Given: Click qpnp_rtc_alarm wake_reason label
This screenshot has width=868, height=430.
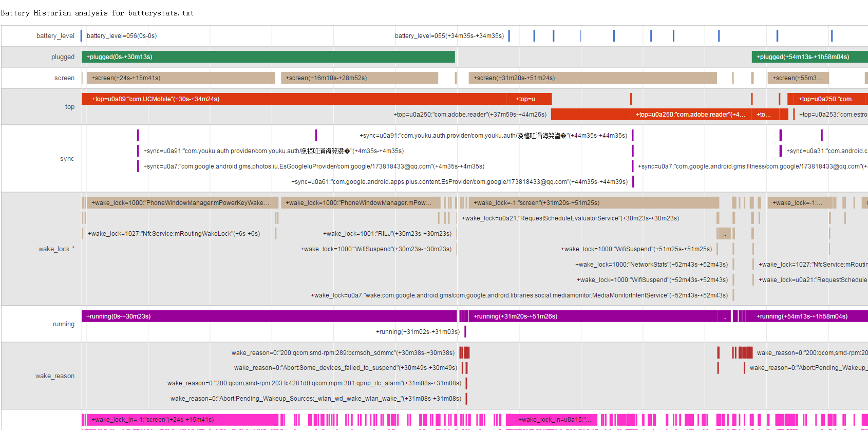Looking at the screenshot, I should coord(314,383).
